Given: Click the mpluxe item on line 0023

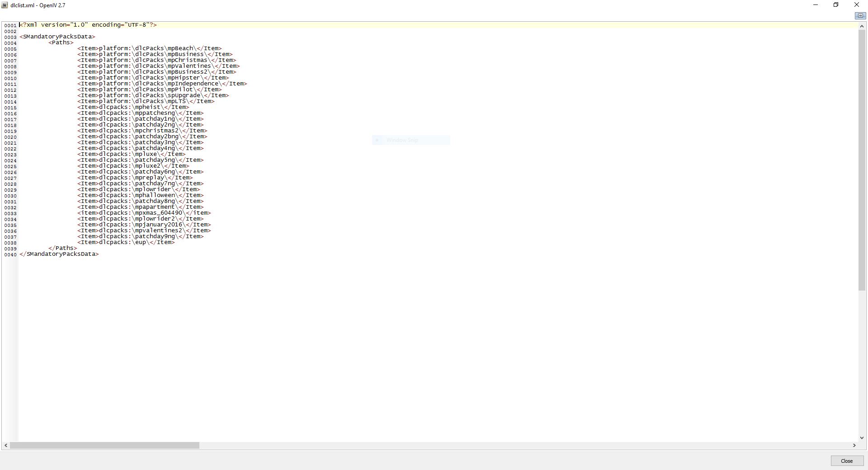Looking at the screenshot, I should point(132,154).
